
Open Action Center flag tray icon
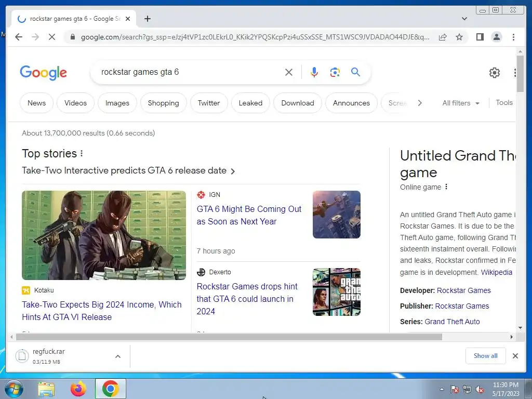point(455,390)
